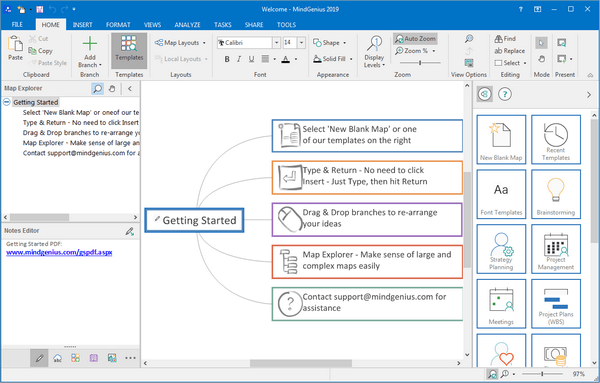This screenshot has width=600, height=383.
Task: Select the Brainstorming template
Action: point(556,194)
